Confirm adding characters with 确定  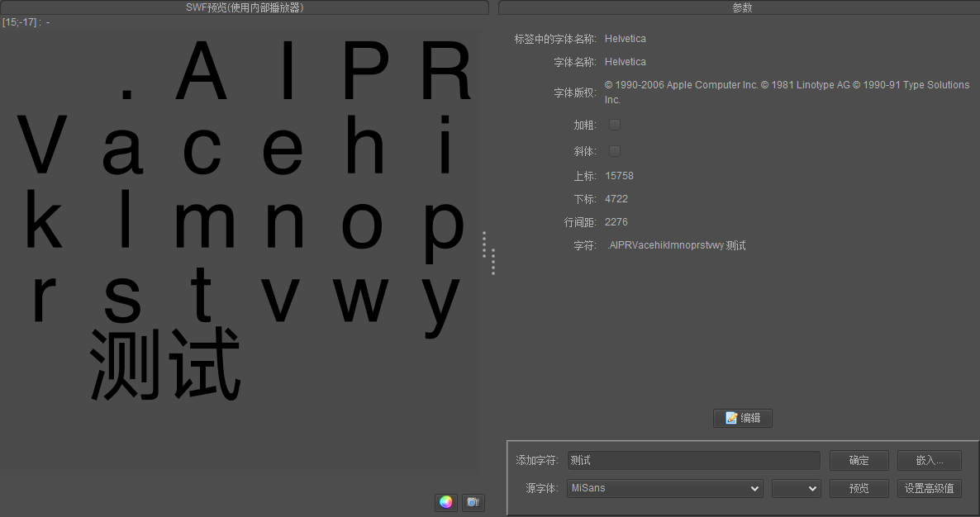coord(859,460)
